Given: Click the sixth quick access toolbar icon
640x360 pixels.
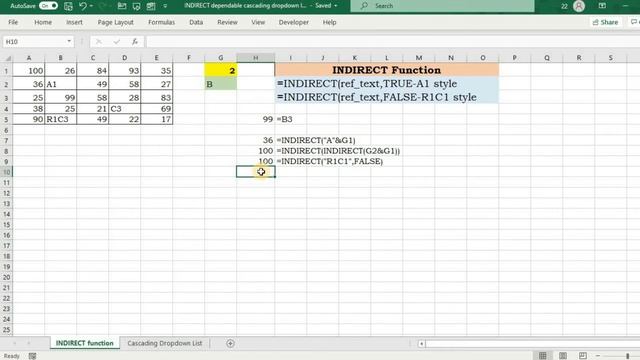Looking at the screenshot, I should (151, 6).
